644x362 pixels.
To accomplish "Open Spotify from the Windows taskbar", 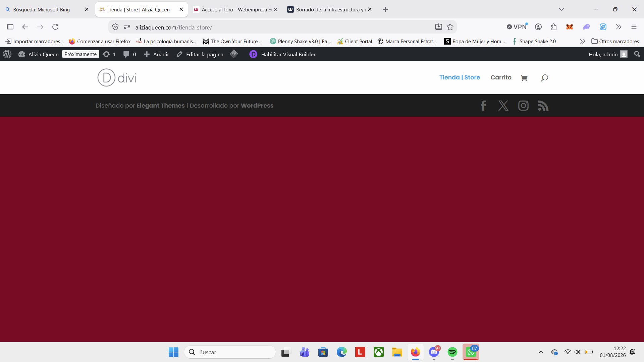I will 452,352.
